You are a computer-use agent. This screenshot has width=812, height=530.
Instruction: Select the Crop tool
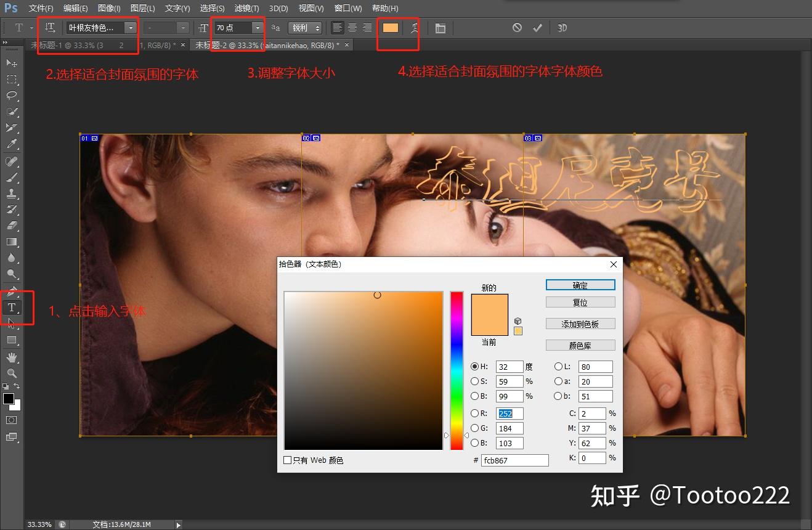pos(11,128)
